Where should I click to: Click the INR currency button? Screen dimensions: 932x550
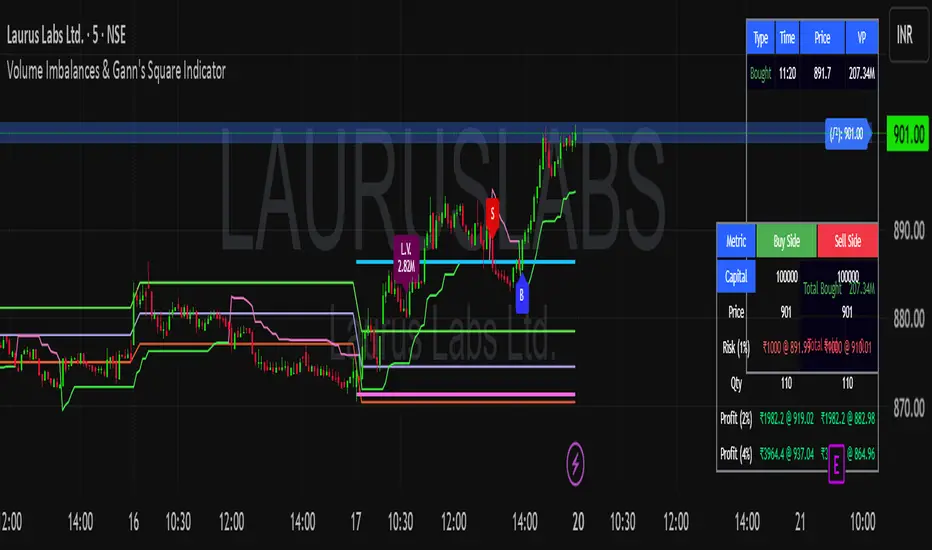tap(908, 34)
